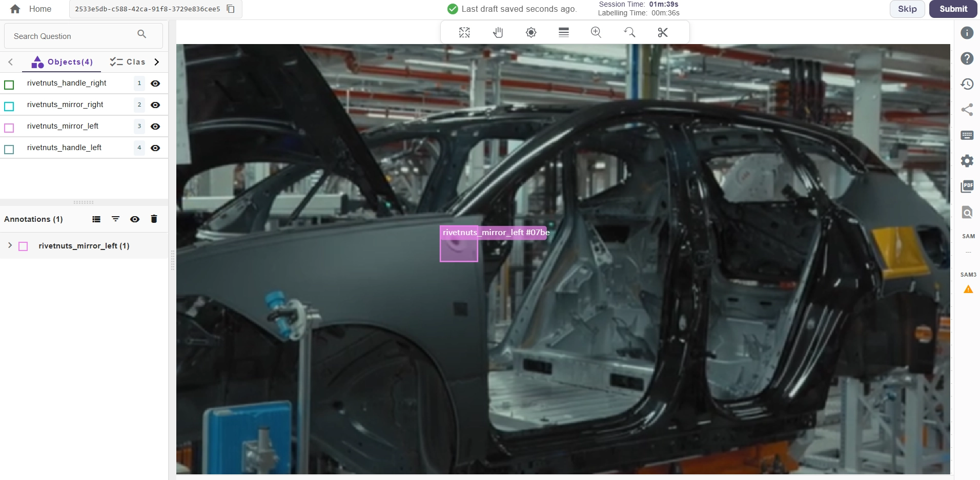Click the Submit button

pyautogui.click(x=953, y=9)
